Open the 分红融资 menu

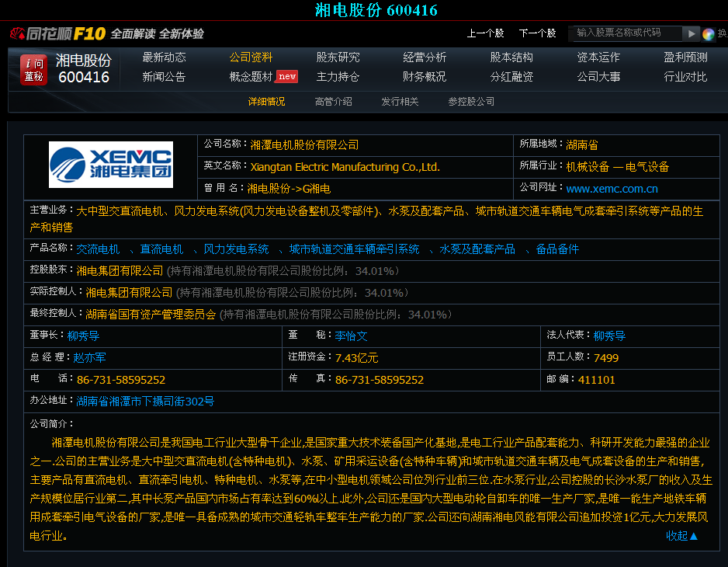click(x=511, y=77)
